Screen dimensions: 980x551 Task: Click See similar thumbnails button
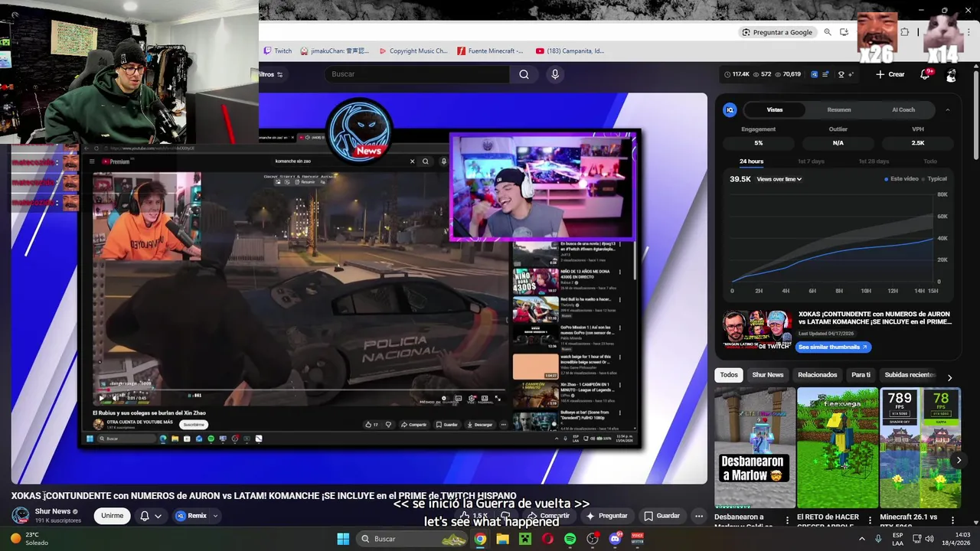click(x=832, y=347)
